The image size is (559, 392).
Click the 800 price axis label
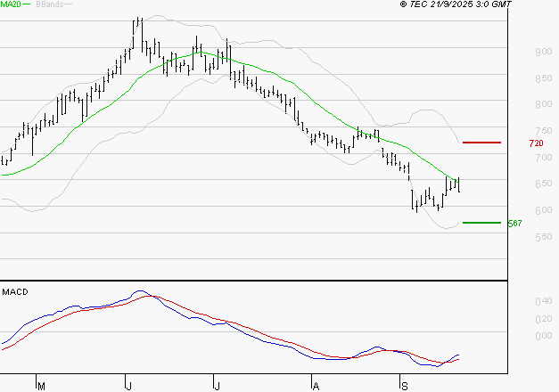coord(544,104)
